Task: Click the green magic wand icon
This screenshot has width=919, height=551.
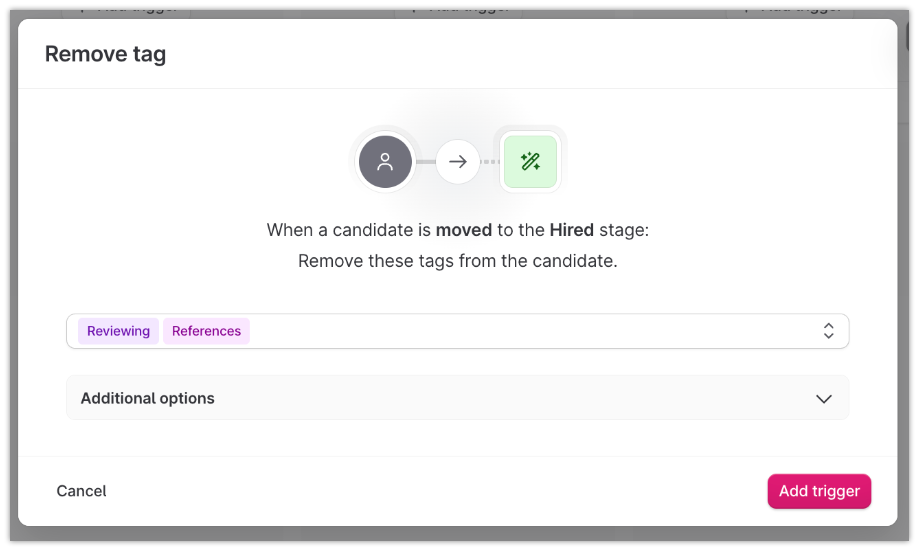Action: pyautogui.click(x=530, y=162)
